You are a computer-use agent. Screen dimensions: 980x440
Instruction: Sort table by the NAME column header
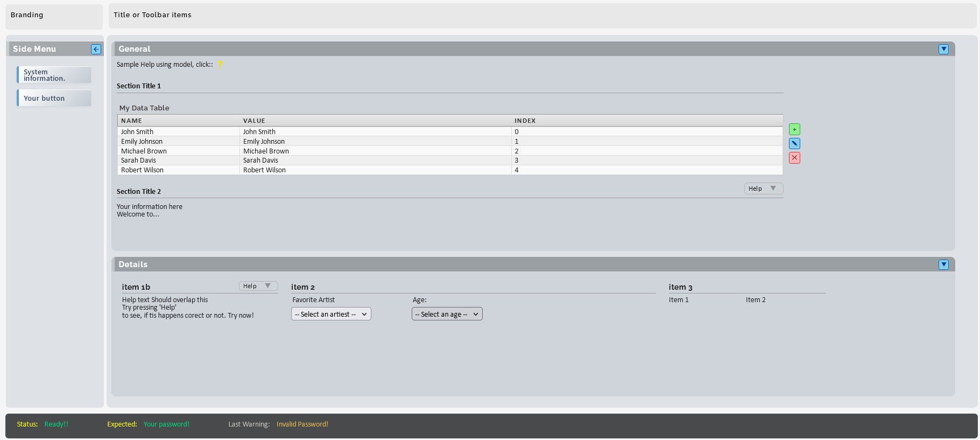pyautogui.click(x=131, y=121)
